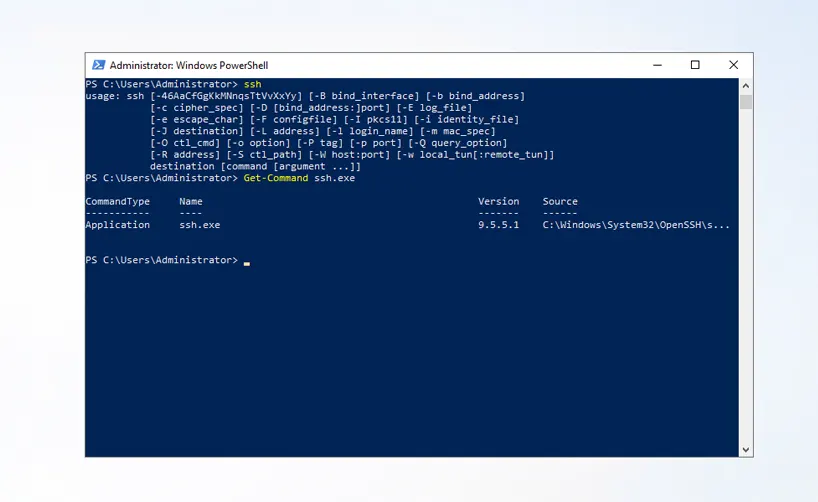Click the 'ssh.exe' argument after Get-Command
Viewport: 818px width, 502px height.
tap(334, 178)
